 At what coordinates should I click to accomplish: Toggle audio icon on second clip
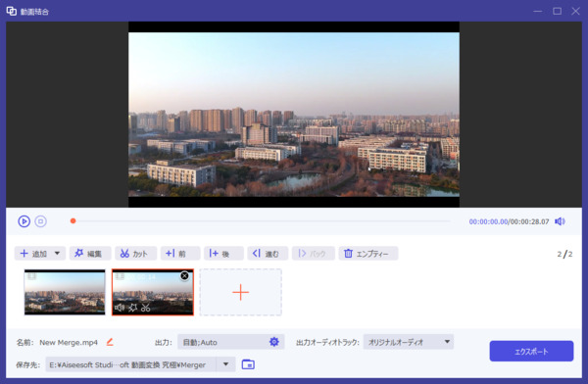click(x=120, y=308)
